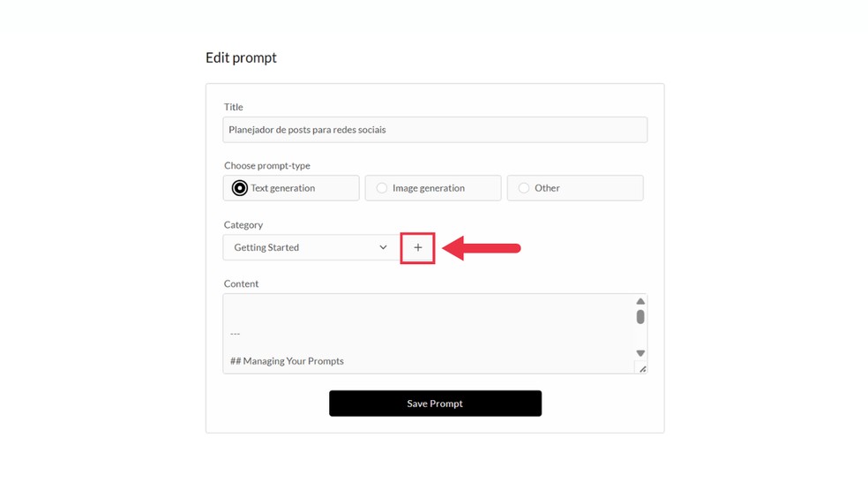Click the Content scrollbar up arrow
The image size is (868, 483).
coord(640,302)
